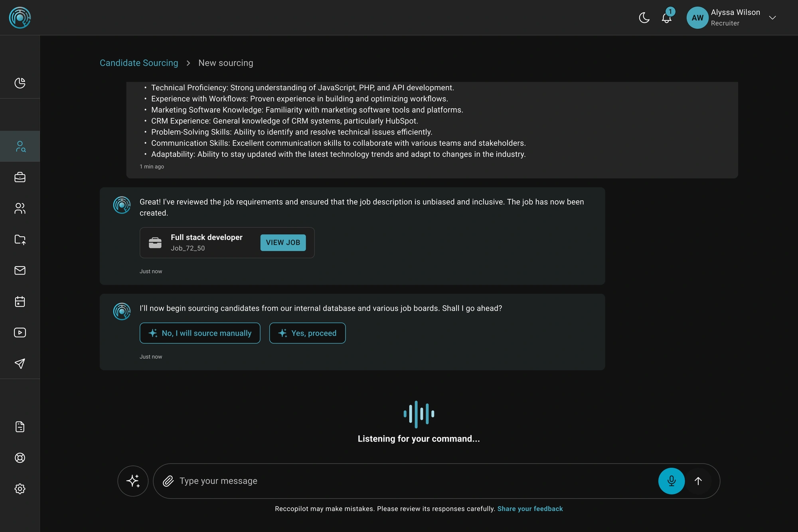Open the Share your feedback link

coord(530,508)
